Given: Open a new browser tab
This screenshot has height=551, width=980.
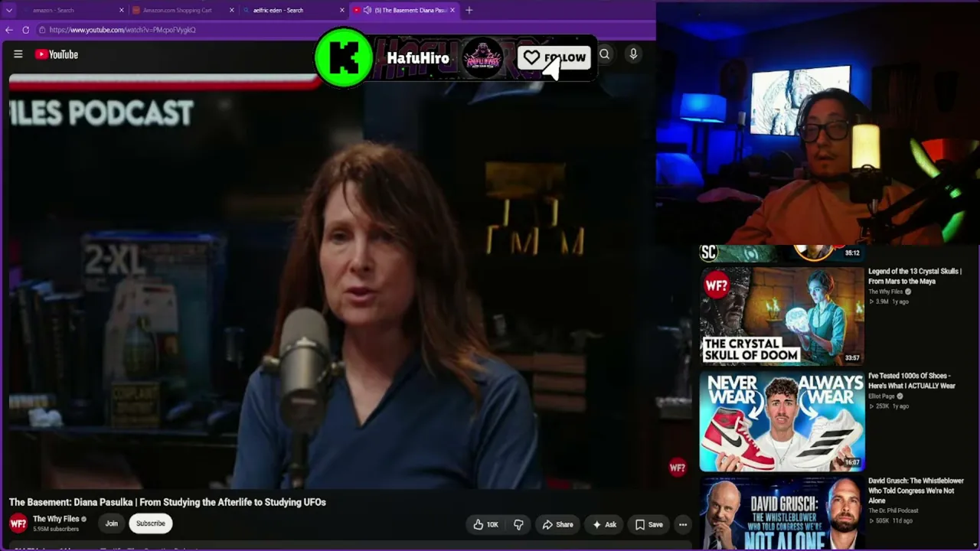Looking at the screenshot, I should click(469, 10).
